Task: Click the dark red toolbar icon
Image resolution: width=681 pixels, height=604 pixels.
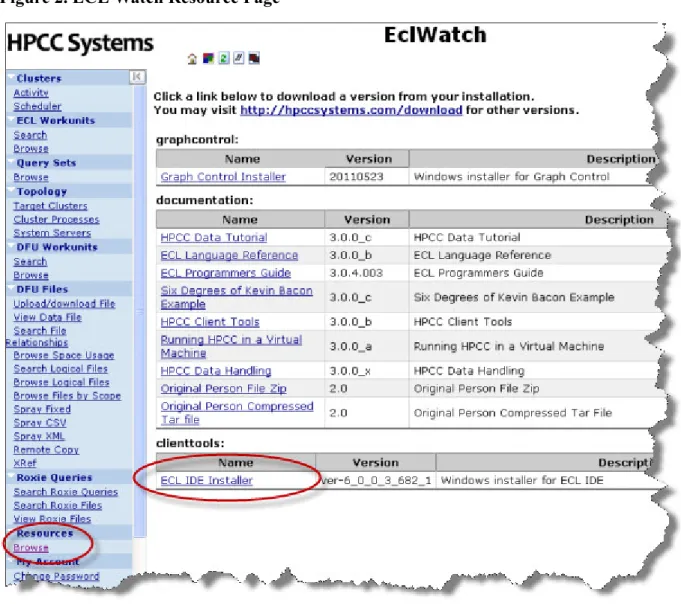Action: click(x=254, y=58)
